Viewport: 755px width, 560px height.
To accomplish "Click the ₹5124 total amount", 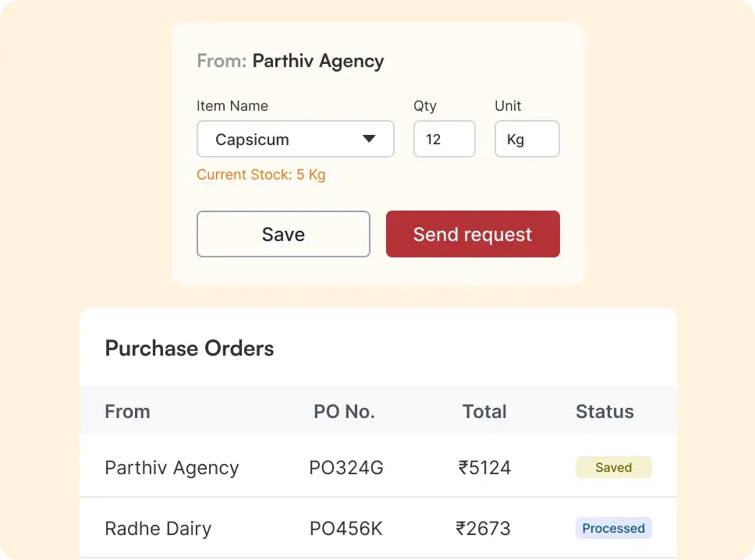I will [x=483, y=467].
